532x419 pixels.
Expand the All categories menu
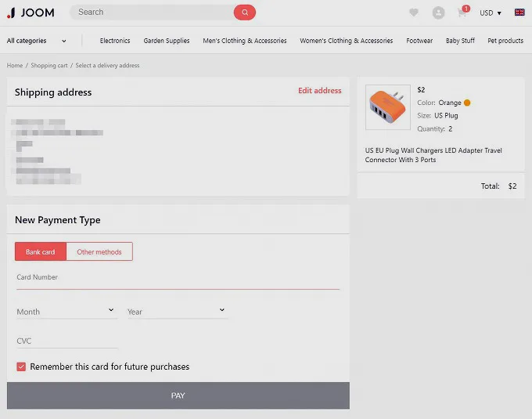[36, 41]
